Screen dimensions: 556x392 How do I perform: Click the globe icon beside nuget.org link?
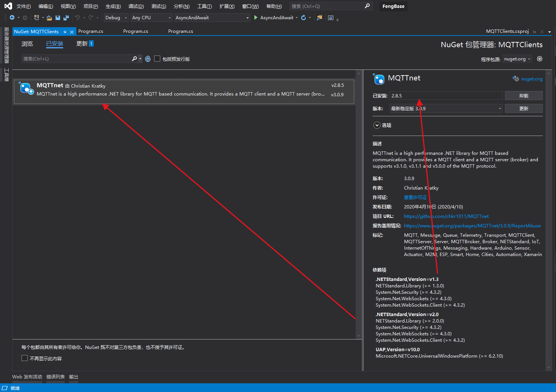tap(516, 79)
